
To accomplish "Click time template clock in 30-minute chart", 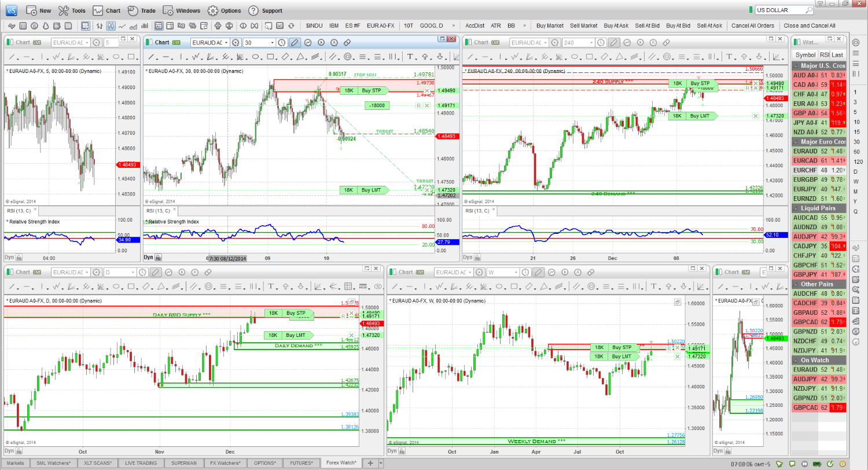I will coord(282,42).
